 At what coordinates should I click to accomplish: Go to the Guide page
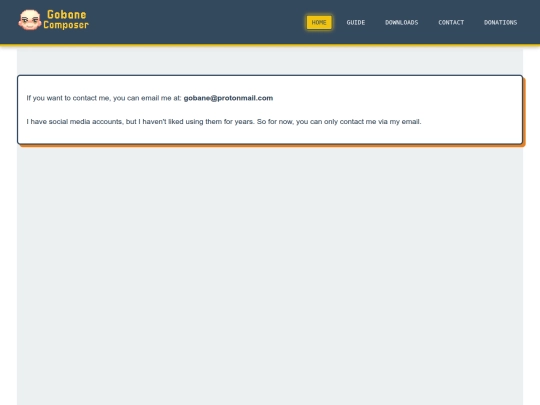click(x=356, y=22)
